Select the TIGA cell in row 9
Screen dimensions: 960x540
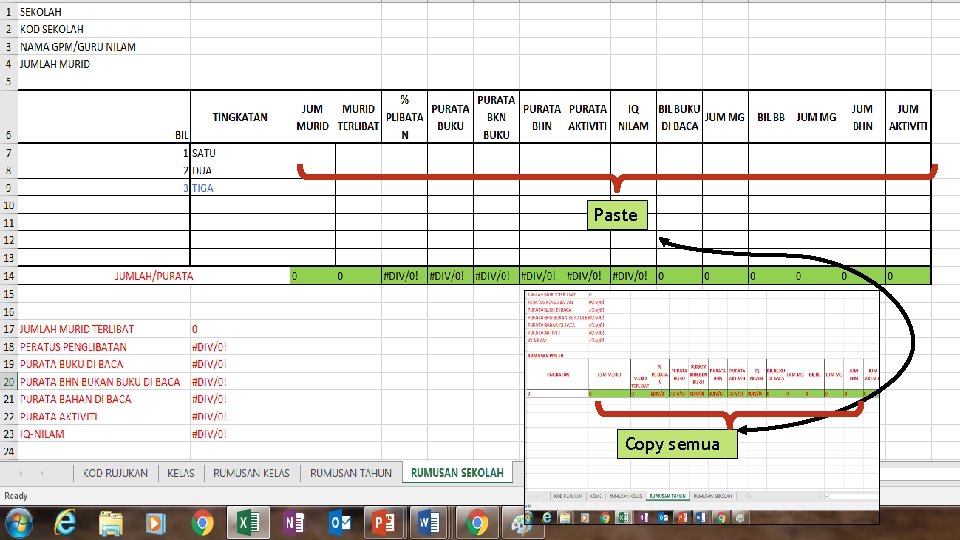(240, 188)
